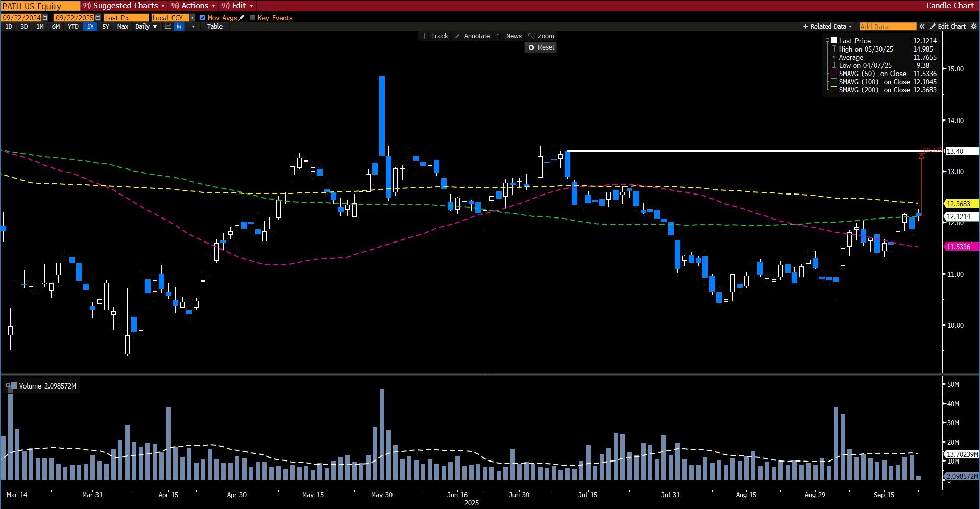
Task: Collapse panel using double-left chevrons
Action: tap(922, 27)
